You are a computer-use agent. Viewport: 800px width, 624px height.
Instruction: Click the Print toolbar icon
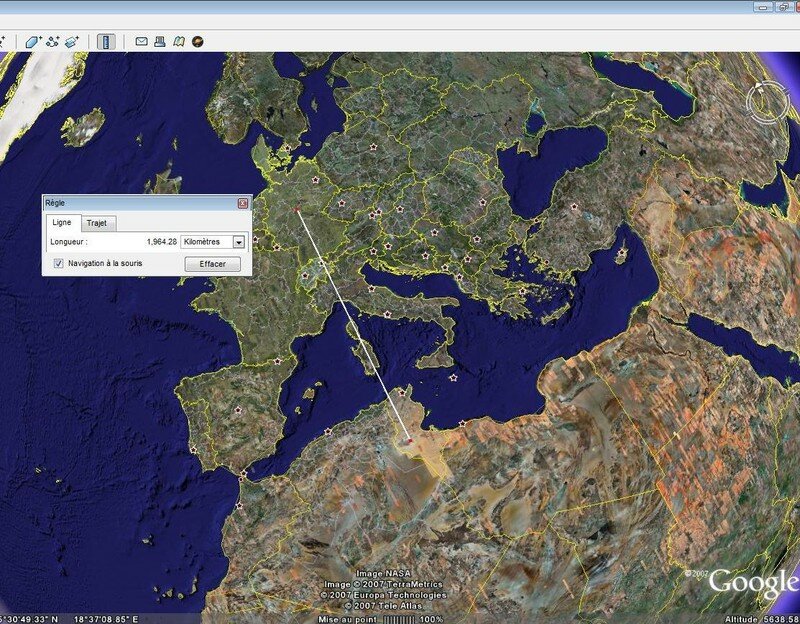pyautogui.click(x=160, y=42)
